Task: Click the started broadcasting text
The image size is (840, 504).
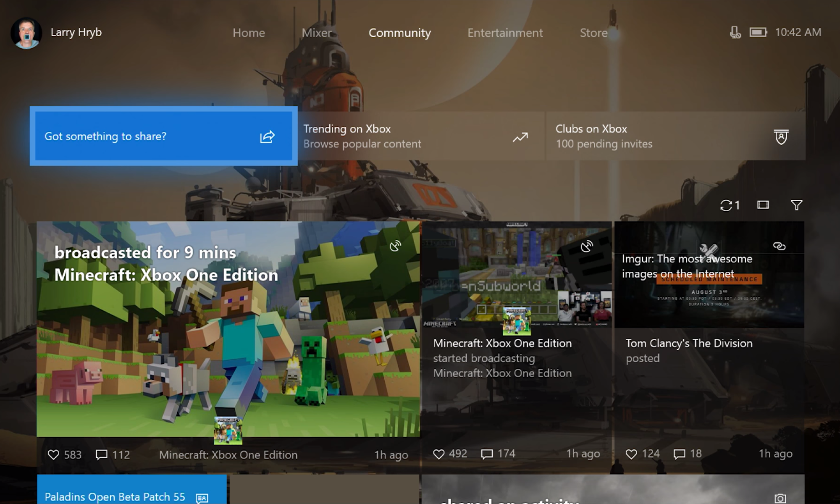Action: tap(484, 358)
